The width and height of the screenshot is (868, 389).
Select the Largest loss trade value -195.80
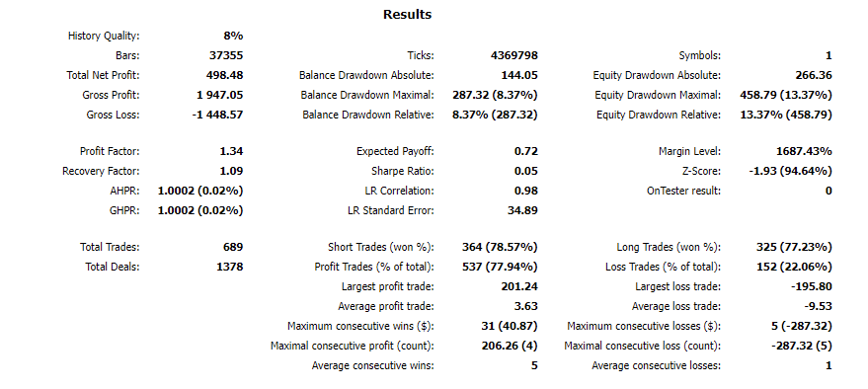(812, 286)
